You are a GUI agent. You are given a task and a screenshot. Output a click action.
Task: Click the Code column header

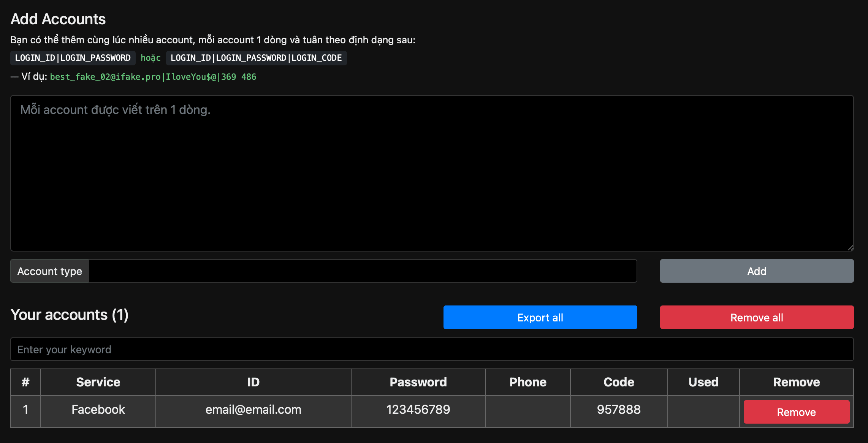pos(619,382)
